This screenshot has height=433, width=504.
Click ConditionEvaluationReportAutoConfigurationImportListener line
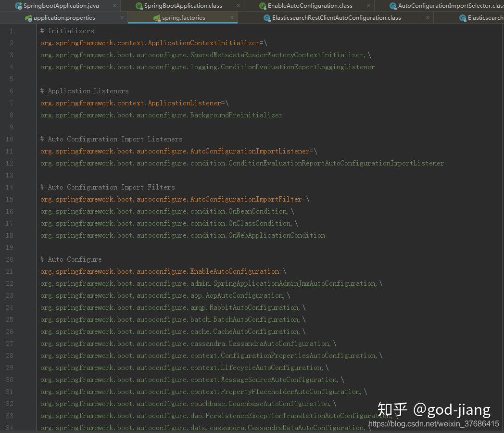tap(242, 163)
